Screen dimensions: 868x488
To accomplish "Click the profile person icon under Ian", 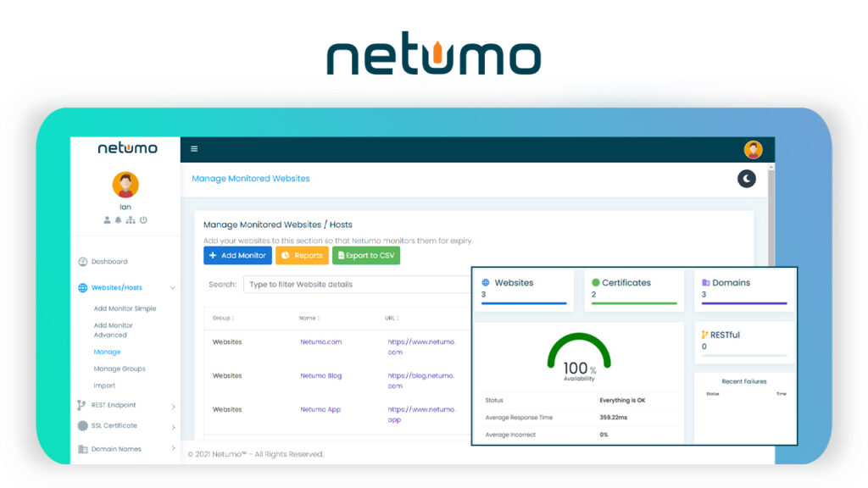I will [x=107, y=220].
